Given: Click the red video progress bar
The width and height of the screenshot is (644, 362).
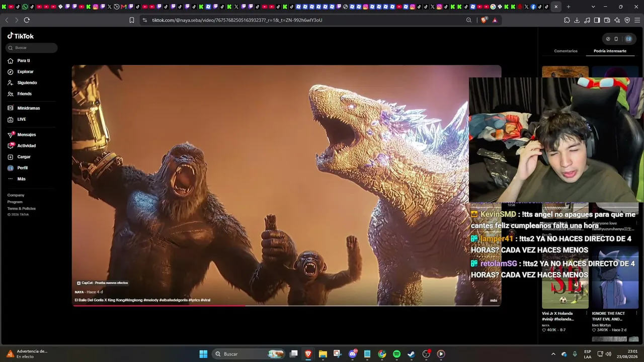Looking at the screenshot, I should [158, 305].
